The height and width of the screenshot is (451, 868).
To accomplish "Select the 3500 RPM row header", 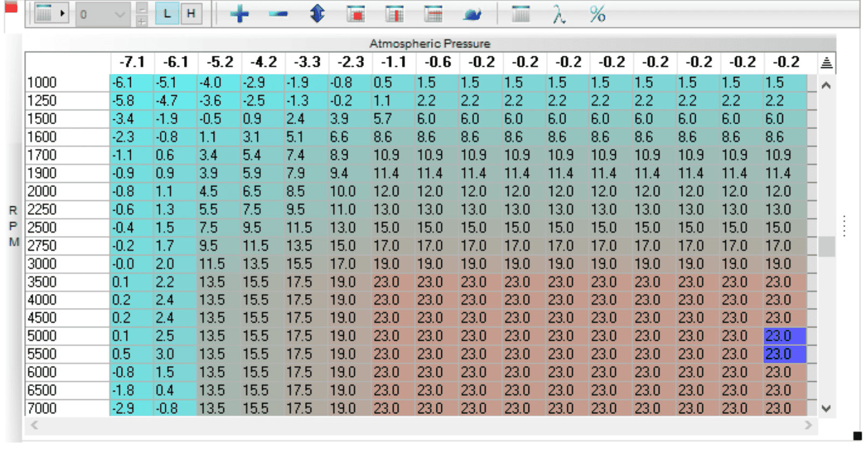I will [x=68, y=282].
